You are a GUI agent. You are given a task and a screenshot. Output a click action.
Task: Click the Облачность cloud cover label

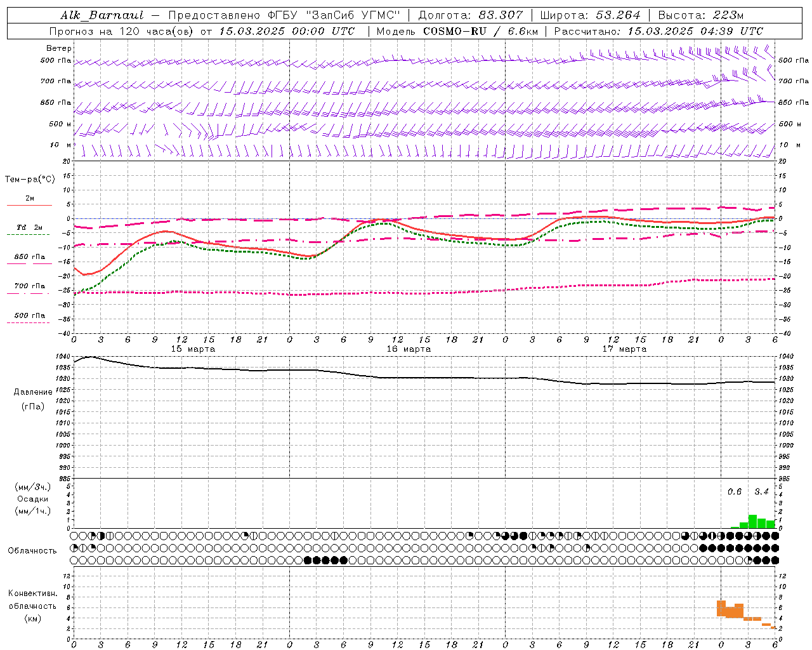pos(32,551)
